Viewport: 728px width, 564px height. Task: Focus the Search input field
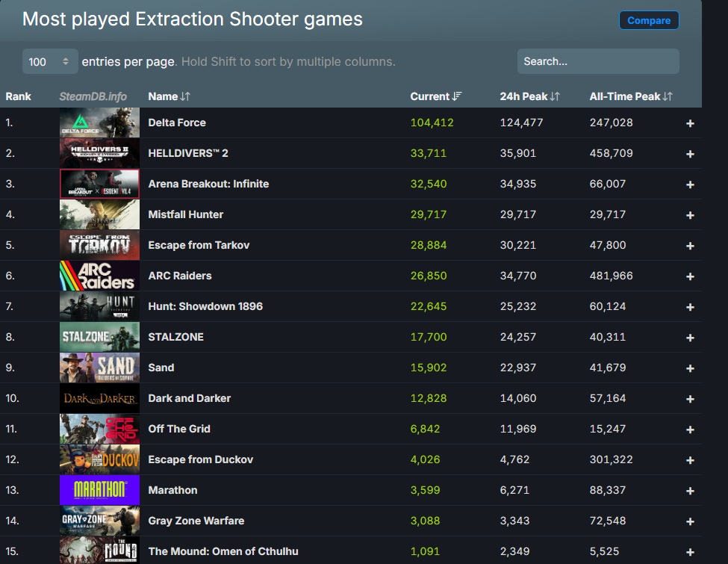click(598, 61)
